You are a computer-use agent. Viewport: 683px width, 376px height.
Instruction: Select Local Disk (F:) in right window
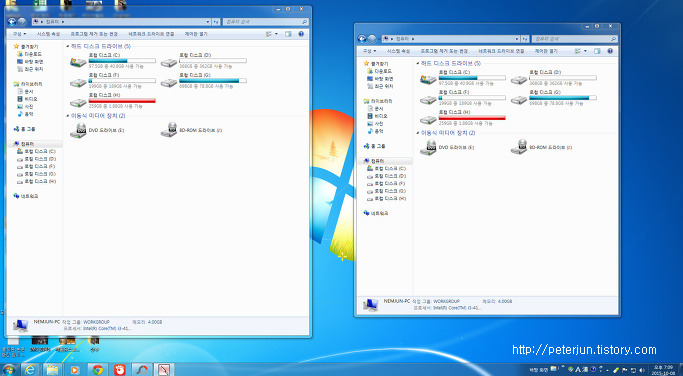[x=463, y=98]
